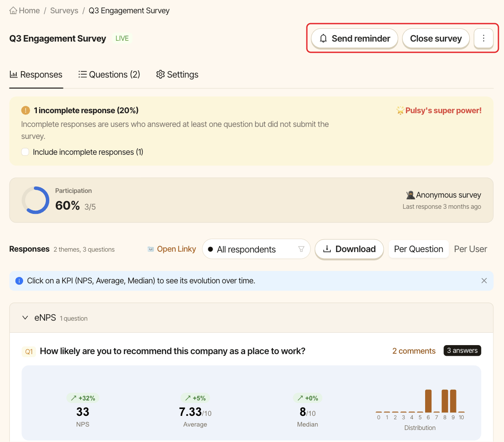Open the Settings tab
504x442 pixels.
[177, 75]
